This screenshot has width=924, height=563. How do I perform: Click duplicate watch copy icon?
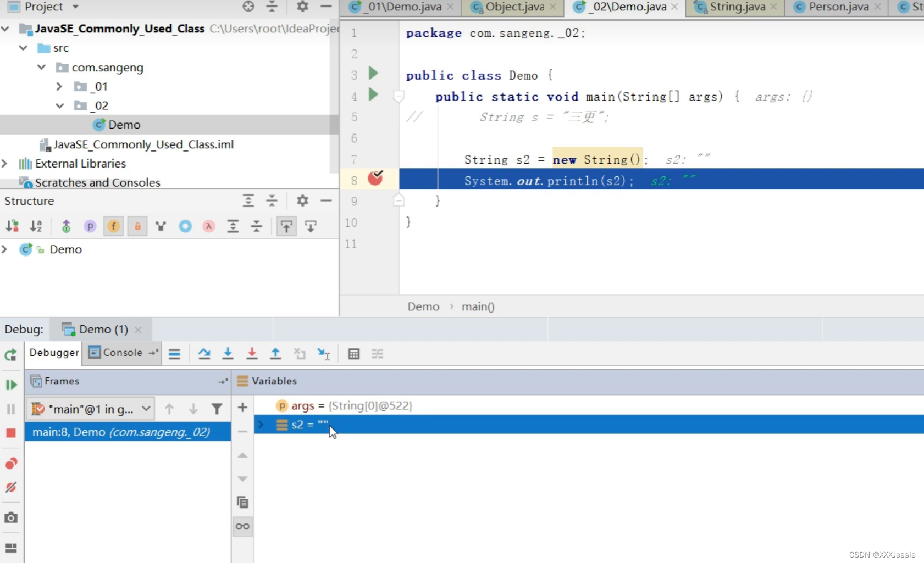coord(242,502)
